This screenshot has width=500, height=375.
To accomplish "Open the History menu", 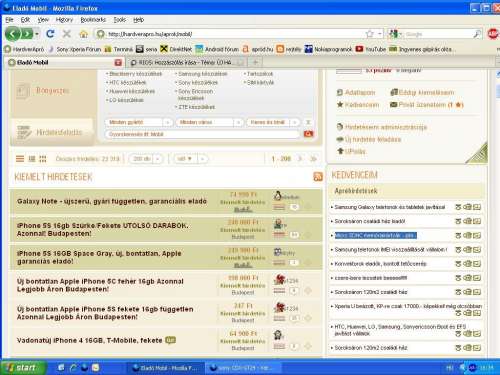I will (64, 20).
